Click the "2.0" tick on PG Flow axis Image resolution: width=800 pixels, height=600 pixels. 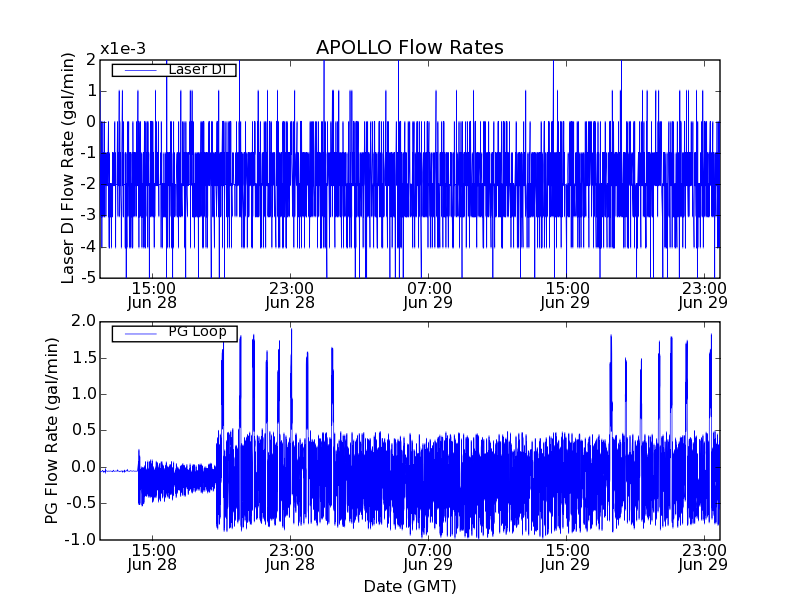83,321
